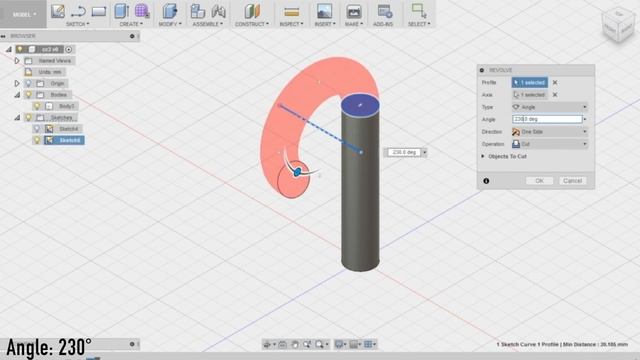Click the Orbit navigation icon
The width and height of the screenshot is (640, 360).
(x=267, y=344)
